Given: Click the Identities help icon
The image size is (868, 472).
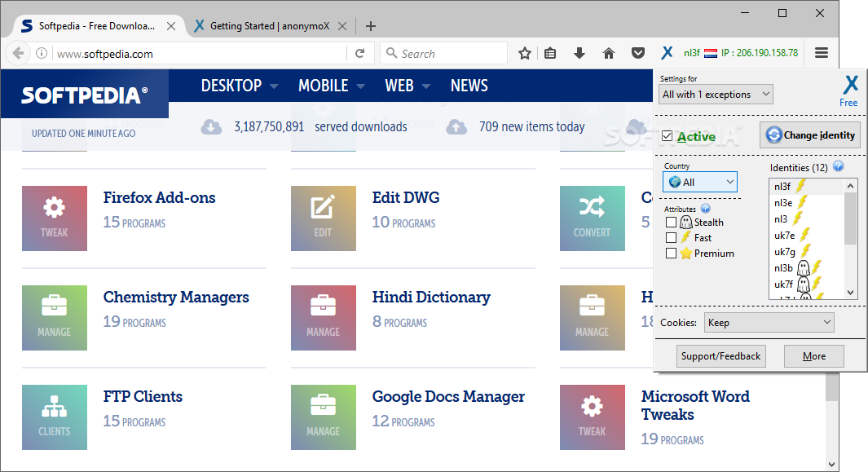Looking at the screenshot, I should pos(839,166).
